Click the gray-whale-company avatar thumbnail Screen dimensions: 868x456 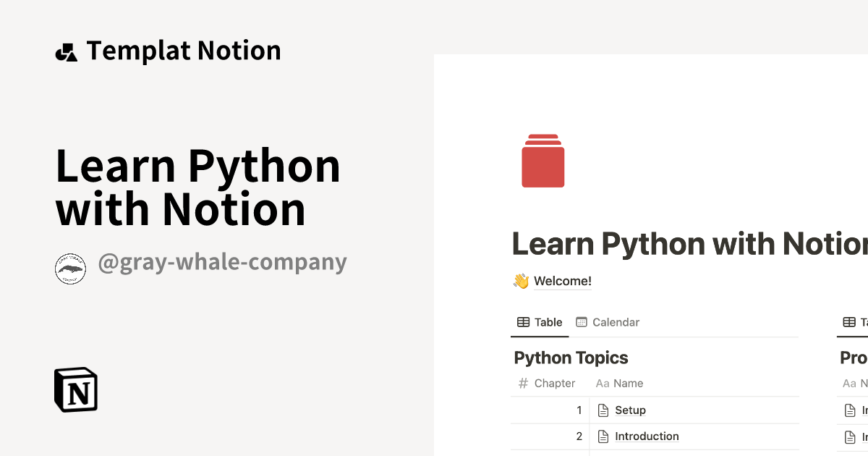[x=71, y=268]
